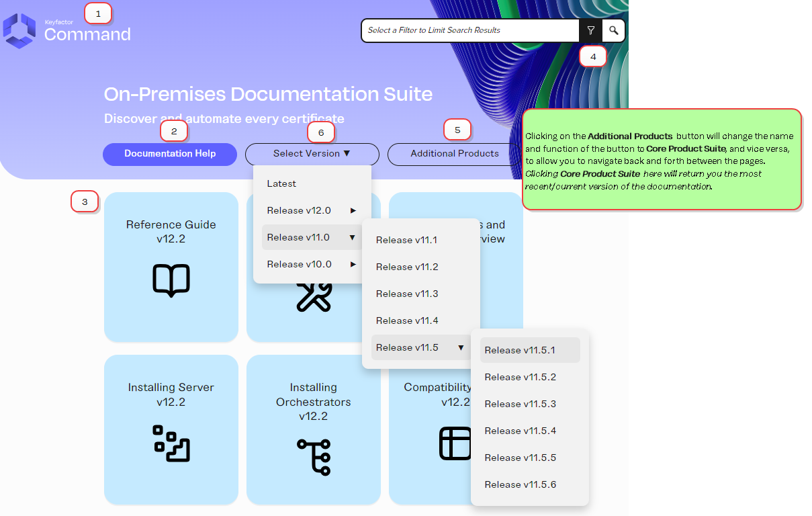Click the Documentation Help button
The image size is (812, 516).
click(x=170, y=154)
